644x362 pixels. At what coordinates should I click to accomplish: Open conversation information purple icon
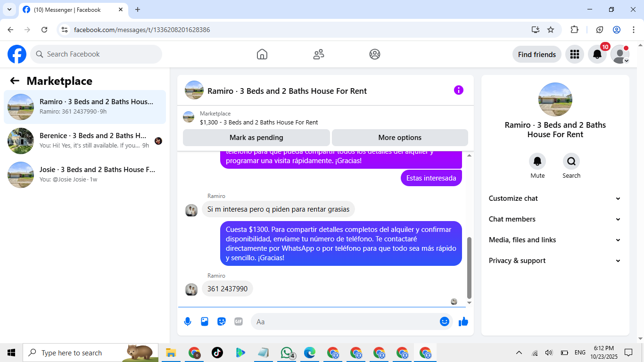[x=459, y=90]
